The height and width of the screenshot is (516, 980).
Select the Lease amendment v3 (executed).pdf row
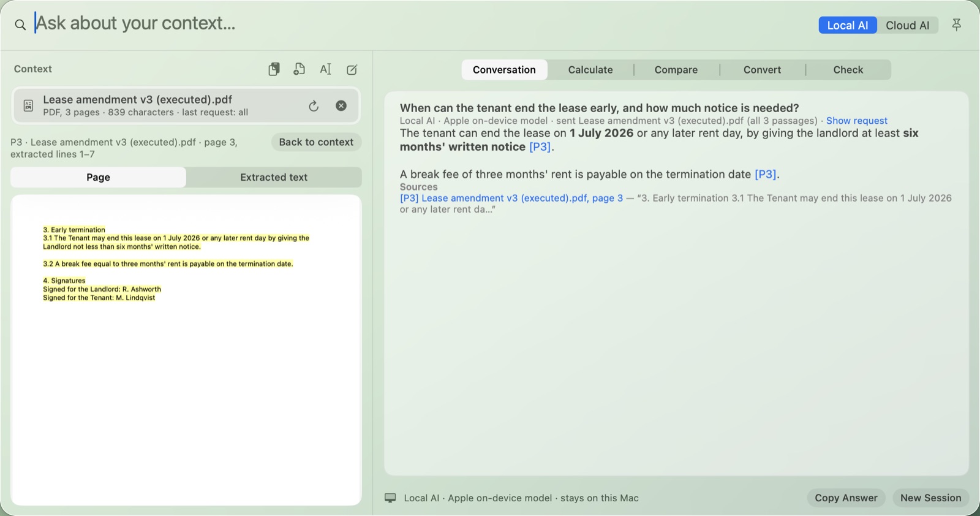[186, 105]
